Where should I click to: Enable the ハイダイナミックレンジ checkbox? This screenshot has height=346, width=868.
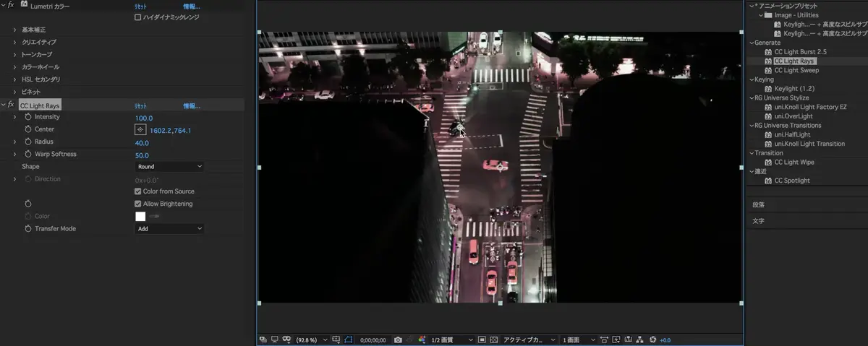pyautogui.click(x=138, y=17)
